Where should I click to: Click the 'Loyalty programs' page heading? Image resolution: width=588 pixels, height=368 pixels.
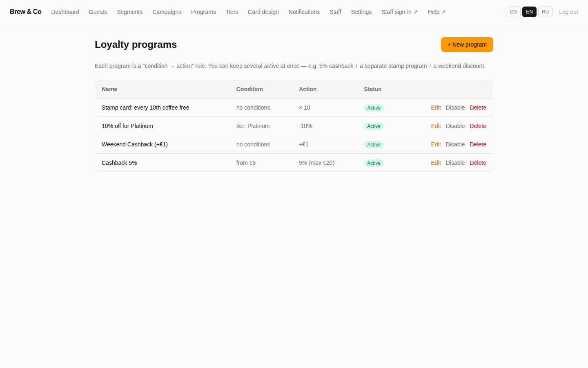point(136,45)
